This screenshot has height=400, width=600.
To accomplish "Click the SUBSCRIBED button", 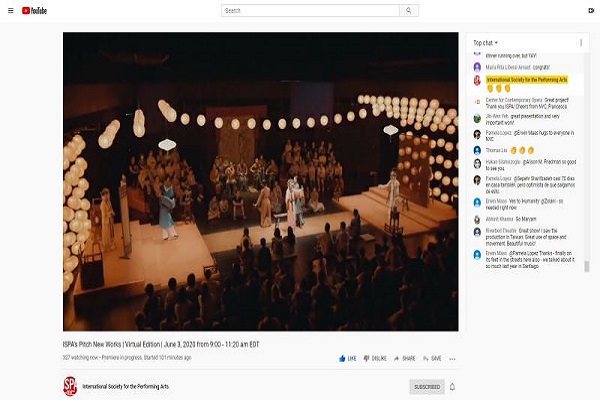I will click(427, 387).
